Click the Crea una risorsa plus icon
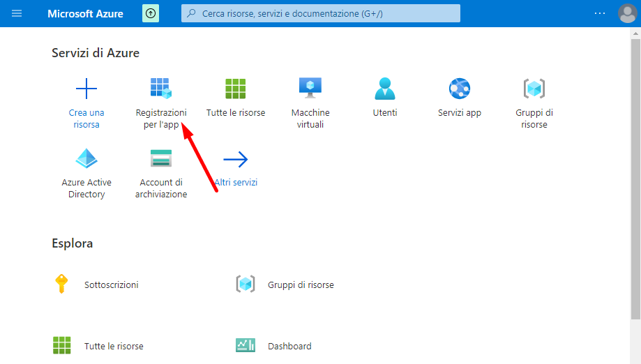 point(86,89)
